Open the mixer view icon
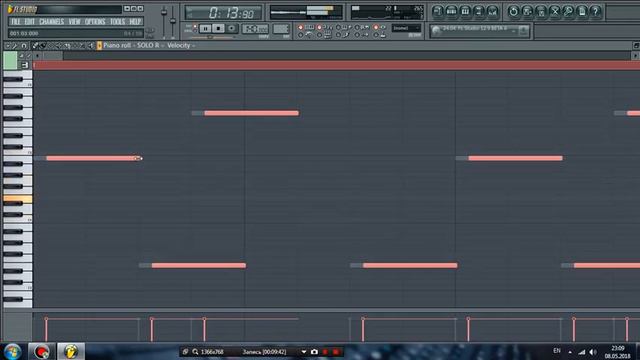 click(x=493, y=11)
